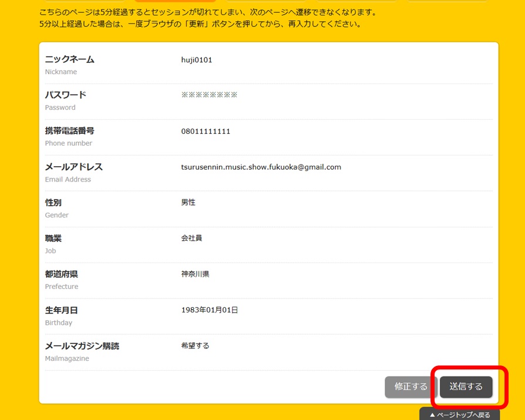Screen dimensions: 525x420
Task: Click the 性別 (Gender) label
Action: coord(53,202)
